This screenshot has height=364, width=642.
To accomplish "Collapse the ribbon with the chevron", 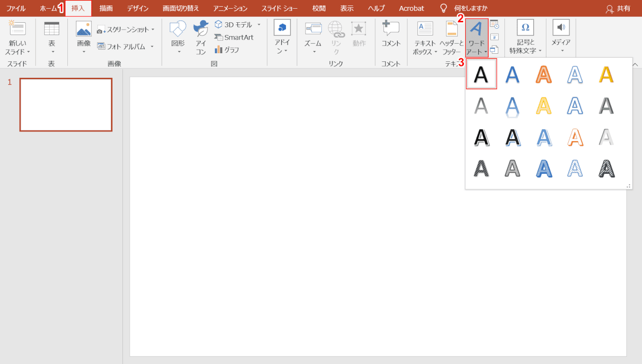I will 636,64.
